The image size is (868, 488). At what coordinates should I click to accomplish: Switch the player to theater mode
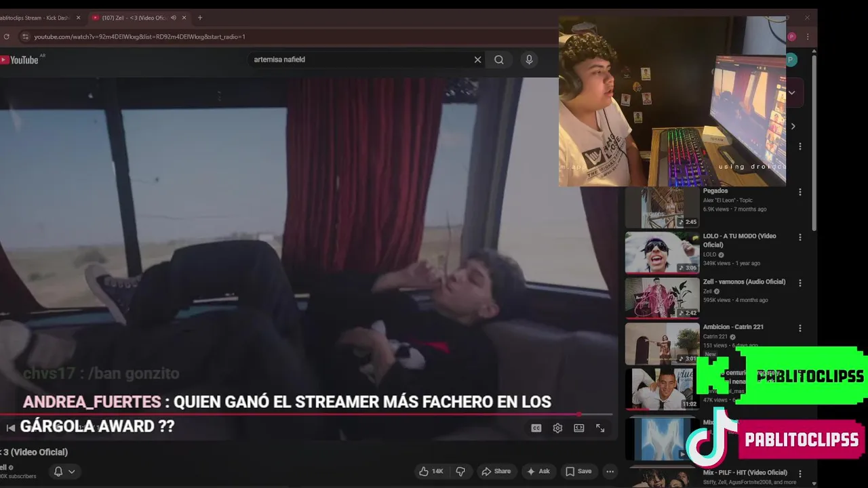coord(579,428)
